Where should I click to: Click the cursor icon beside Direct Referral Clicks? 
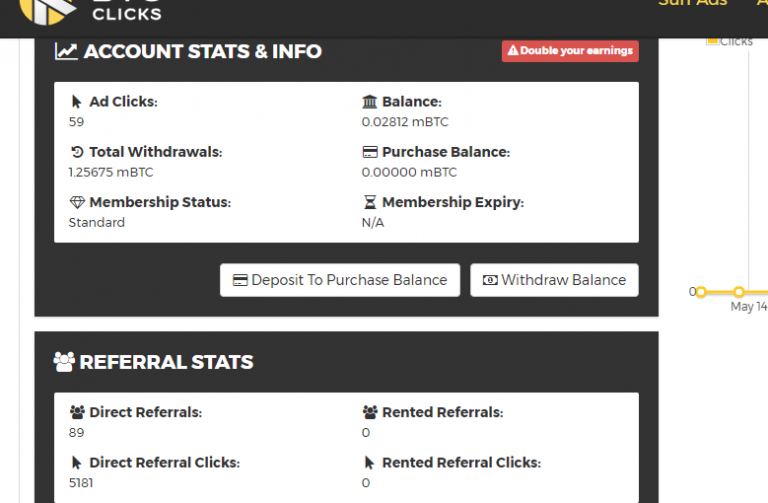(77, 463)
